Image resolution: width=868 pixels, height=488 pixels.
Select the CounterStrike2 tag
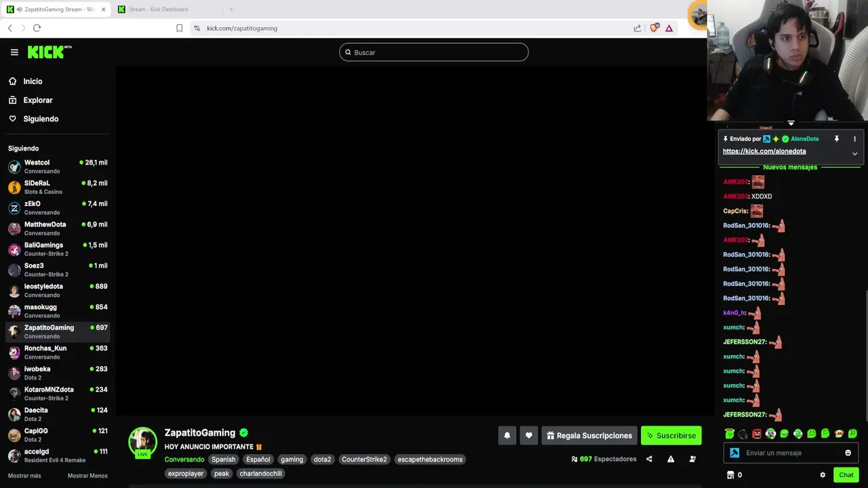coord(364,460)
